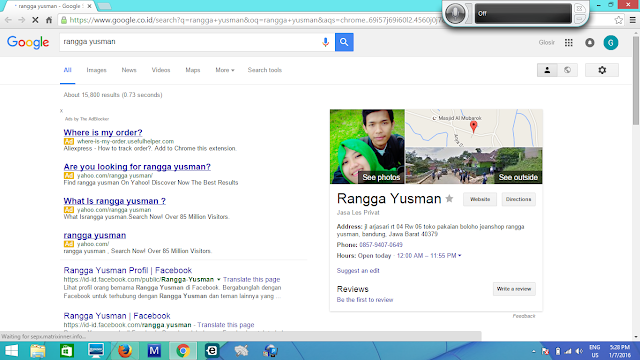Click the Glosir account name
The height and width of the screenshot is (360, 640).
click(547, 42)
